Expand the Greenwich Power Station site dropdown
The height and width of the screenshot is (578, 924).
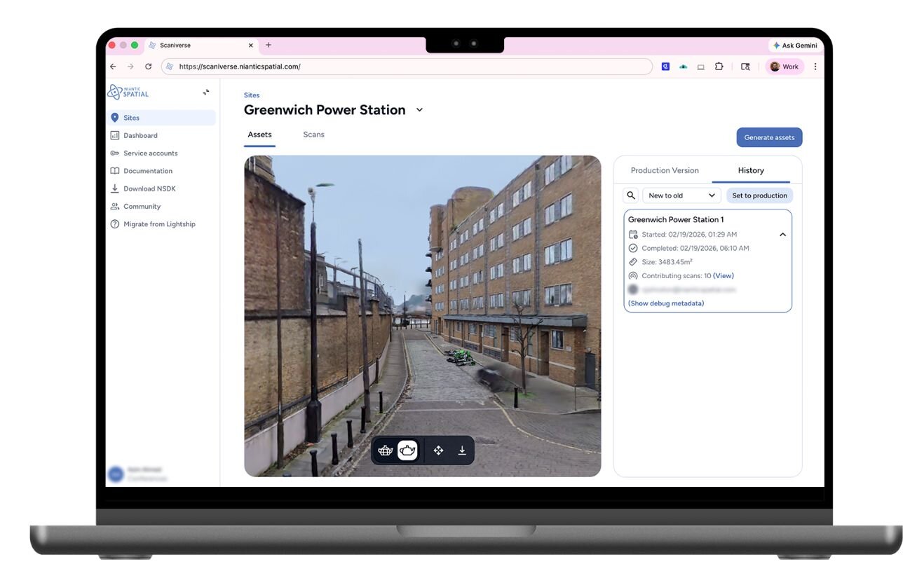click(x=419, y=110)
